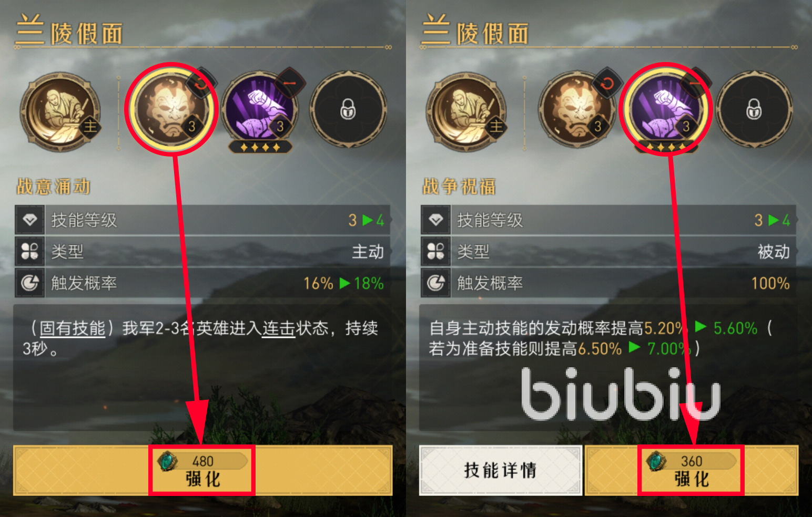This screenshot has width=812, height=517.
Task: Open 技能详情 skill details
Action: tap(501, 470)
